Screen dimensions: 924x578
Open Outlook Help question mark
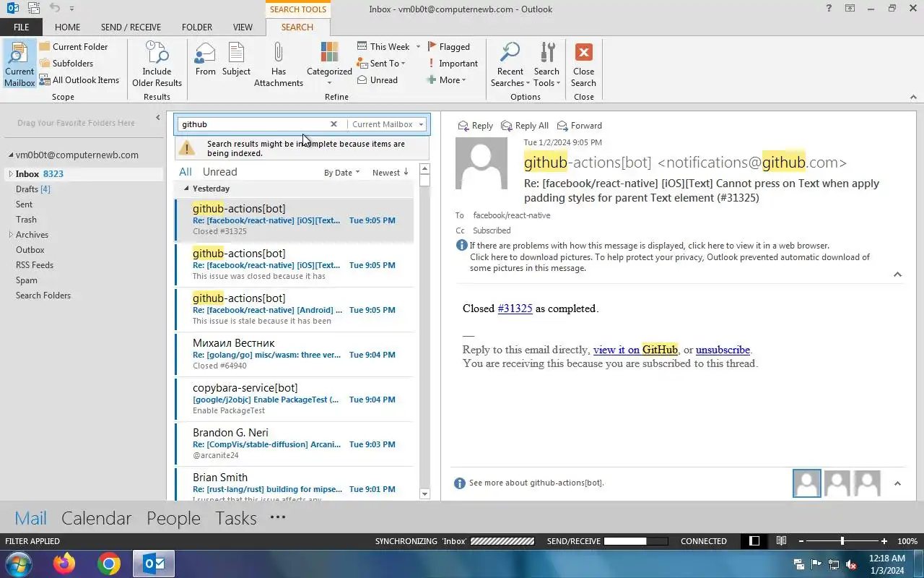coord(829,9)
